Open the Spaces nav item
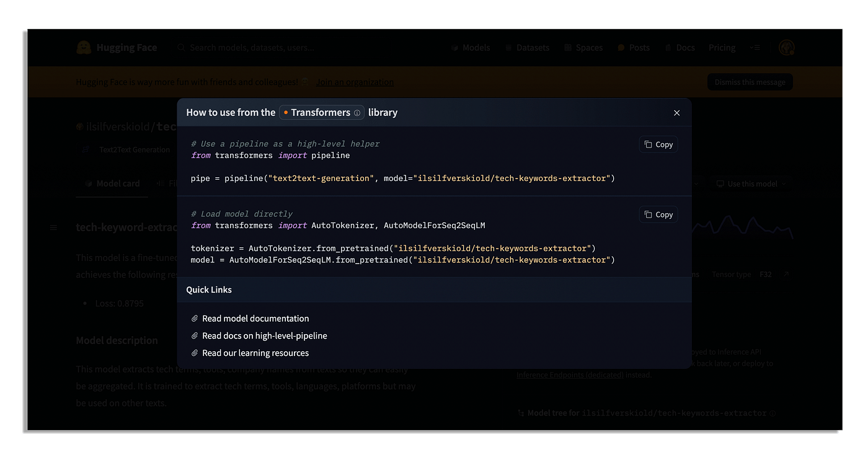 tap(583, 48)
